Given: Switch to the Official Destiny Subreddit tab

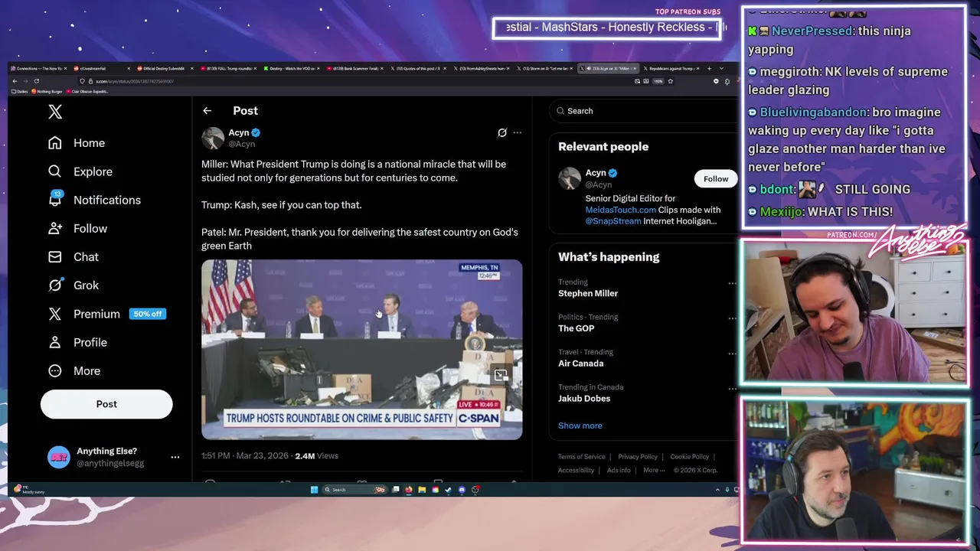Looking at the screenshot, I should coord(165,69).
